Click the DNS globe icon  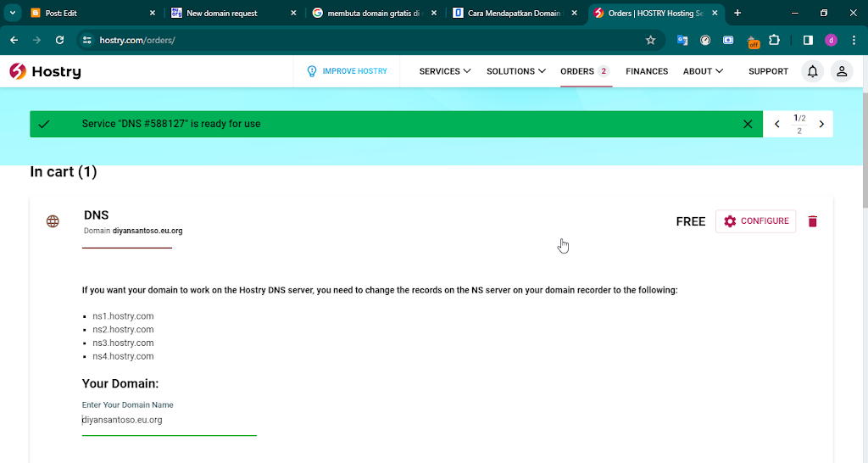click(53, 221)
